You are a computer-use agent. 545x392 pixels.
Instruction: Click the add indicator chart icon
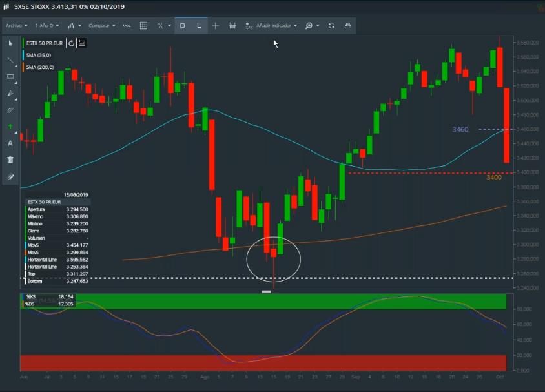click(x=249, y=26)
